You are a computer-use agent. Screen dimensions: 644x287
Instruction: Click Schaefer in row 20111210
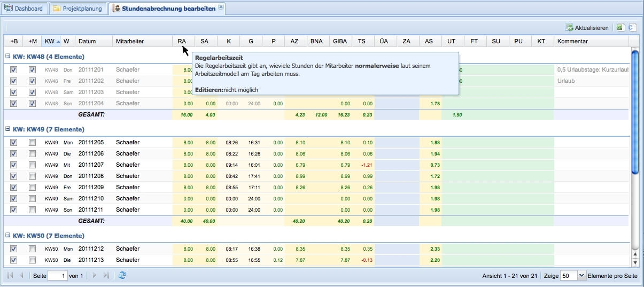coord(128,198)
